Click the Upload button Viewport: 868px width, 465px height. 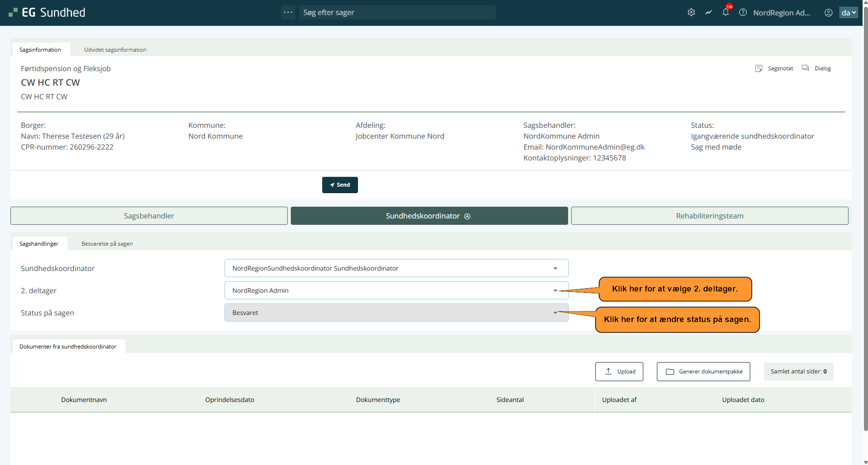coord(619,372)
